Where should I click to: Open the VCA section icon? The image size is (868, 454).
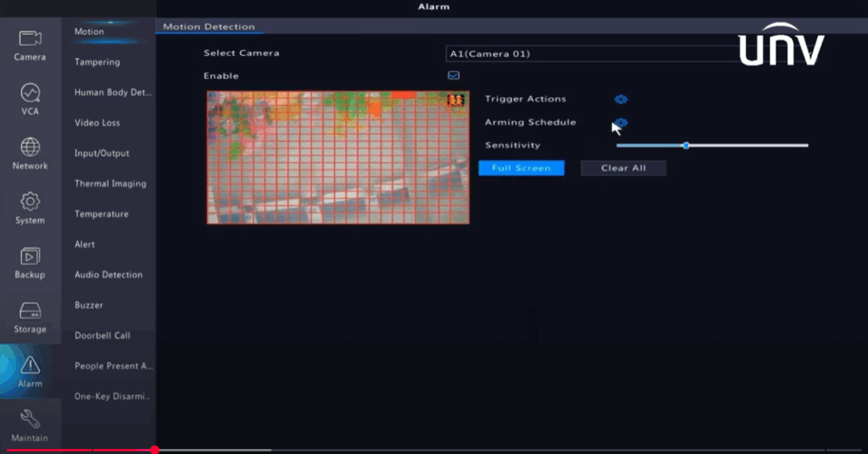[31, 93]
